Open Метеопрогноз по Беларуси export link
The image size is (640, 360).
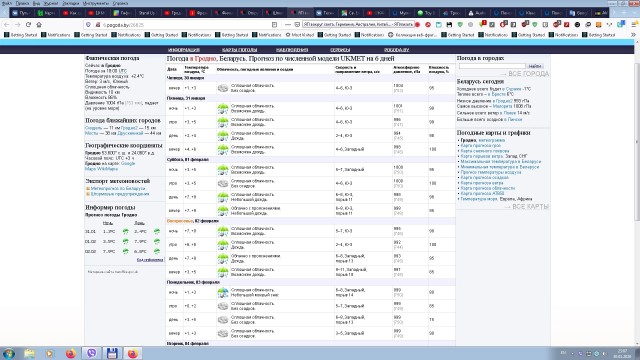[x=118, y=189]
